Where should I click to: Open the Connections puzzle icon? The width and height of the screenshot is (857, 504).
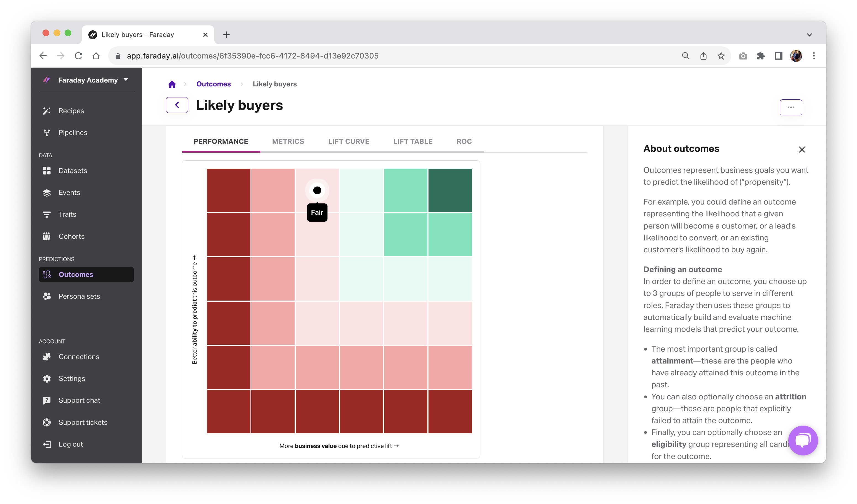47,357
